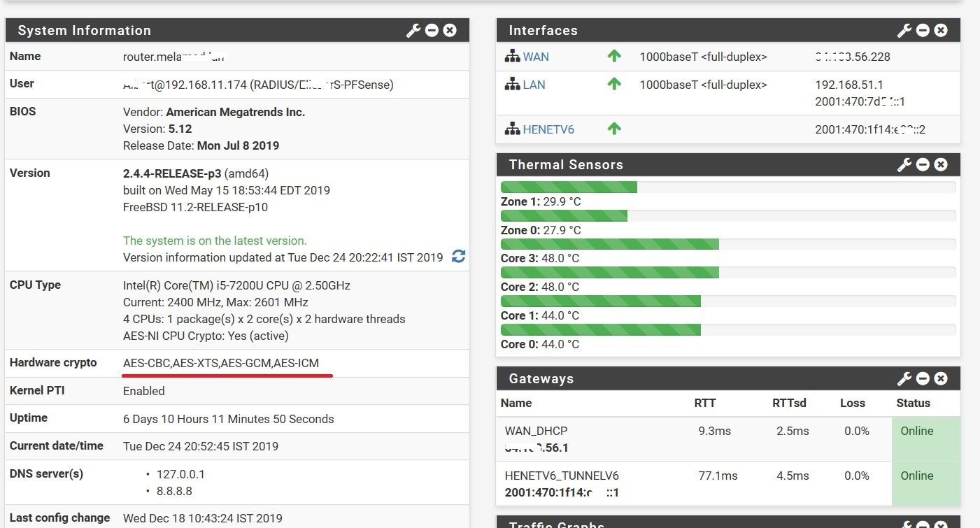Viewport: 980px width, 528px height.
Task: Remove the Thermal Sensors widget
Action: [x=942, y=164]
